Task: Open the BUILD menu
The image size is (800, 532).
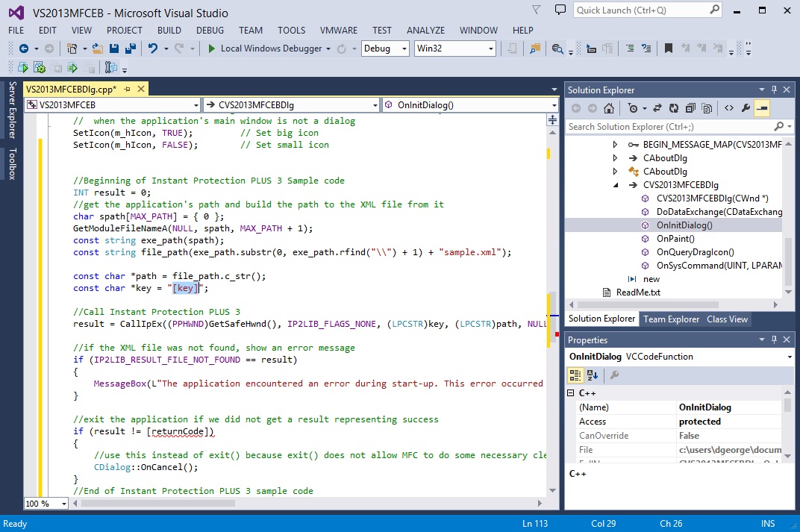Action: point(169,31)
